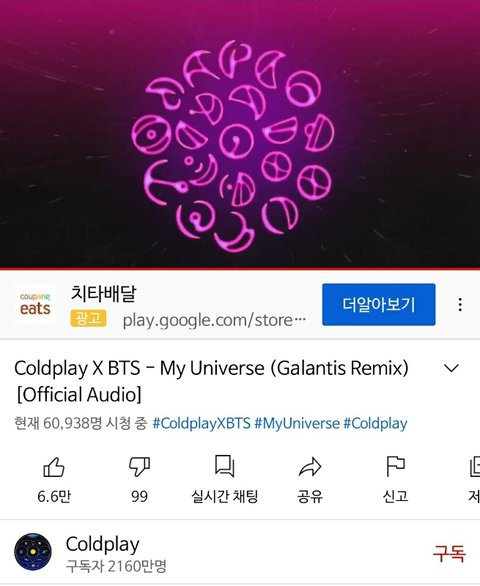The height and width of the screenshot is (586, 480).
Task: Tap the thumbs-up like icon
Action: tap(54, 467)
